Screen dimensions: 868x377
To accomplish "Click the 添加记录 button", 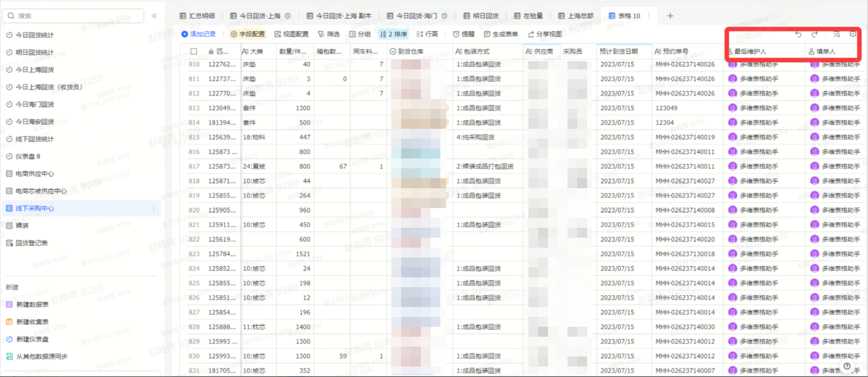I will [198, 34].
